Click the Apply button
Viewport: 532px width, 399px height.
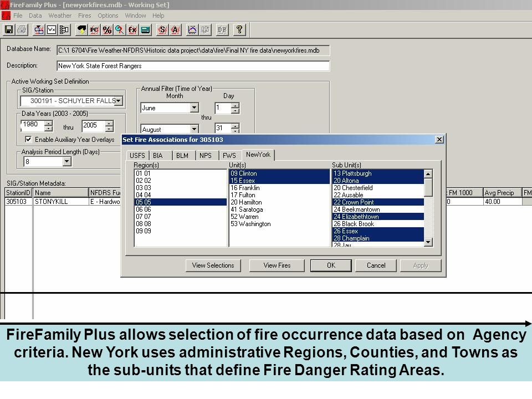point(421,265)
